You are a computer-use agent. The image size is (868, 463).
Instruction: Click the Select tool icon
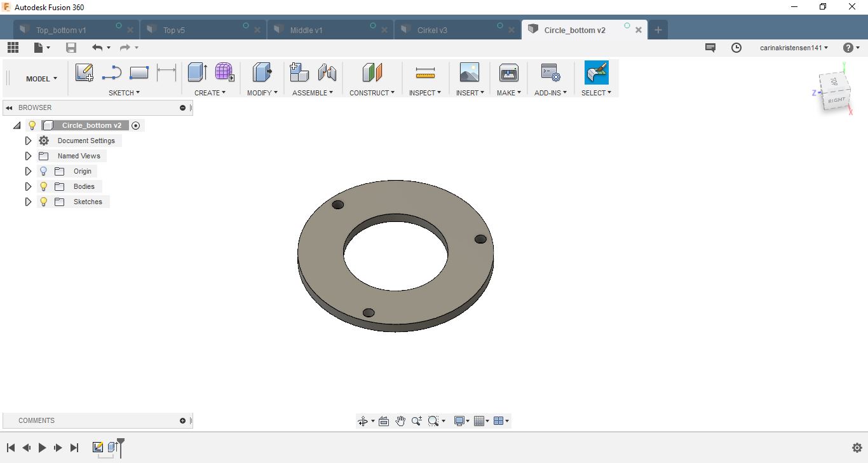[597, 73]
